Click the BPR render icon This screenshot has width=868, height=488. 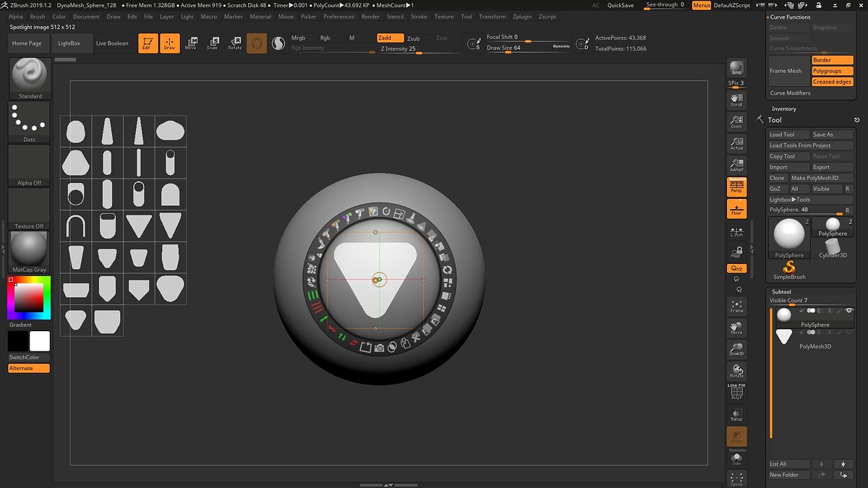[736, 67]
